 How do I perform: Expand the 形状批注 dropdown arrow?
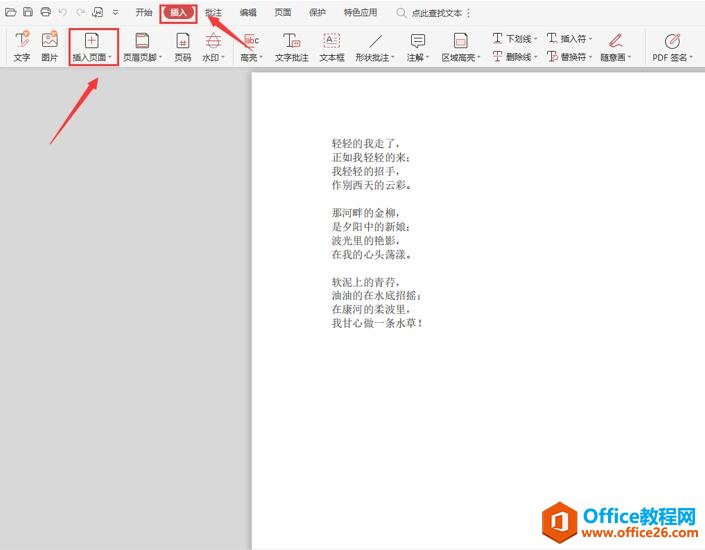tap(393, 57)
